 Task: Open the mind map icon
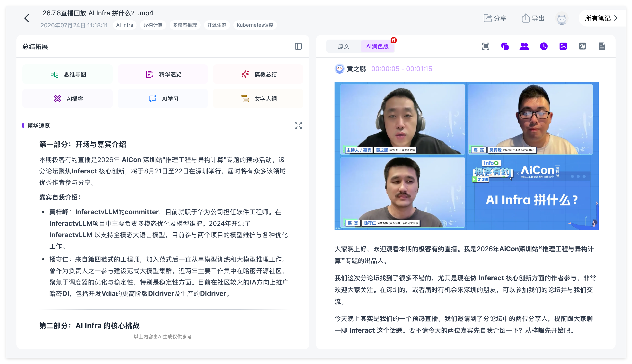tap(55, 74)
